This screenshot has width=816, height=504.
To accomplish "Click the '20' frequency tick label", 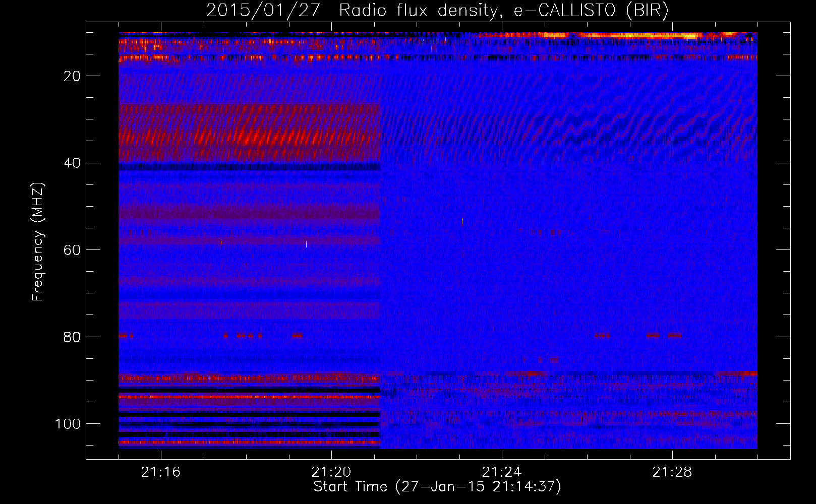I will 72,76.
